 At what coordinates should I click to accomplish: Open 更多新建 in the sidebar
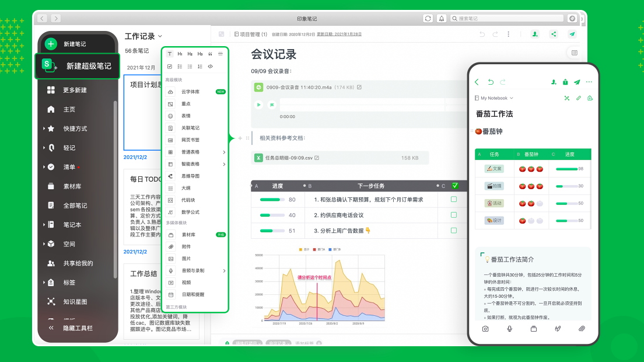[x=75, y=90]
